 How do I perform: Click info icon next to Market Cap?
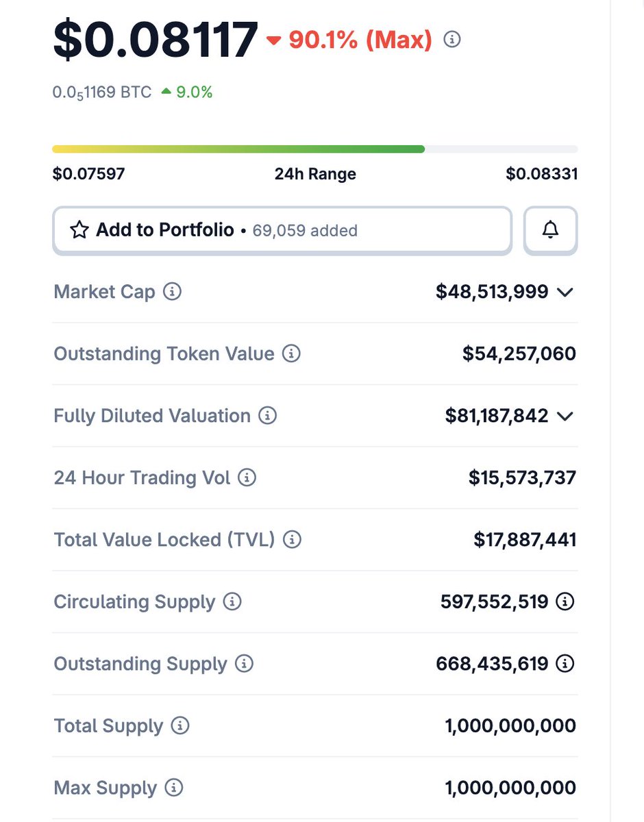(x=173, y=292)
